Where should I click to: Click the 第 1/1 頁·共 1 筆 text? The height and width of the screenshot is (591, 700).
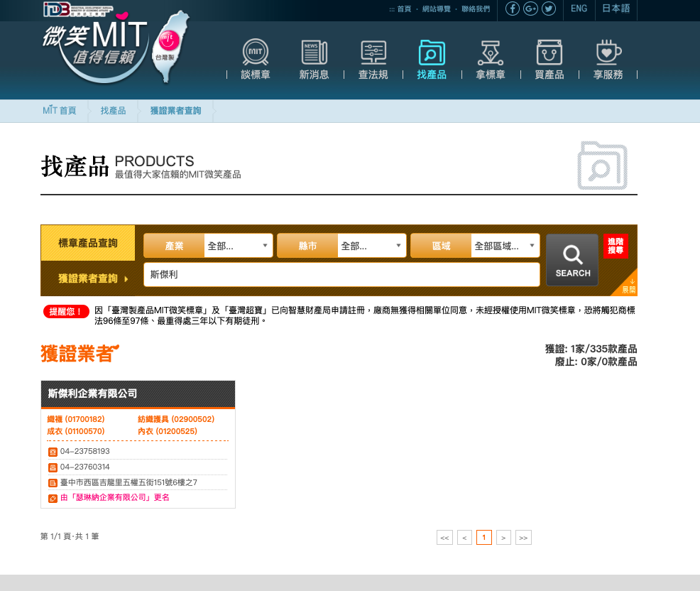(70, 536)
